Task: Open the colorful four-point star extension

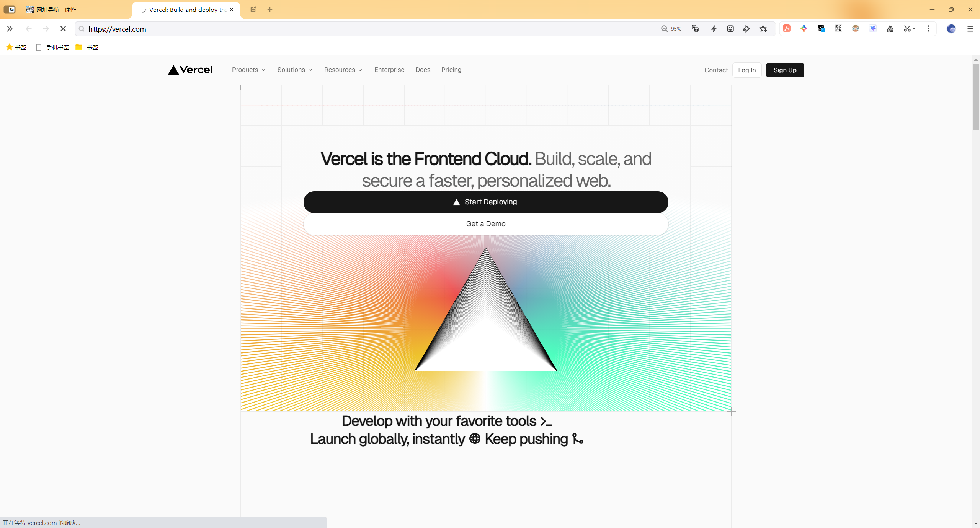Action: (804, 29)
